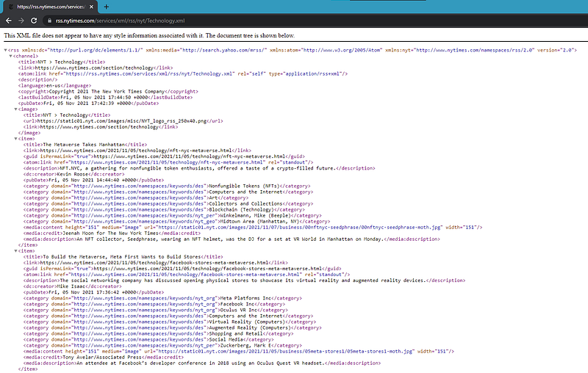This screenshot has height=373, width=588.
Task: Close the rss.nytimes.com tab
Action: point(91,7)
